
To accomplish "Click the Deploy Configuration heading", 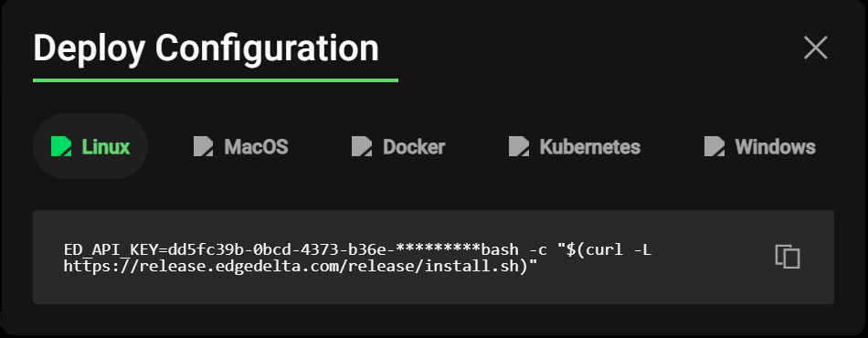I will [x=206, y=48].
